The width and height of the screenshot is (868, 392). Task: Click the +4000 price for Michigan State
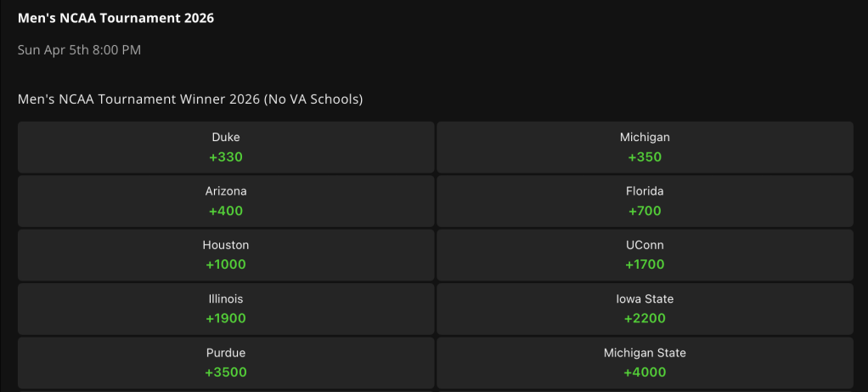click(645, 372)
